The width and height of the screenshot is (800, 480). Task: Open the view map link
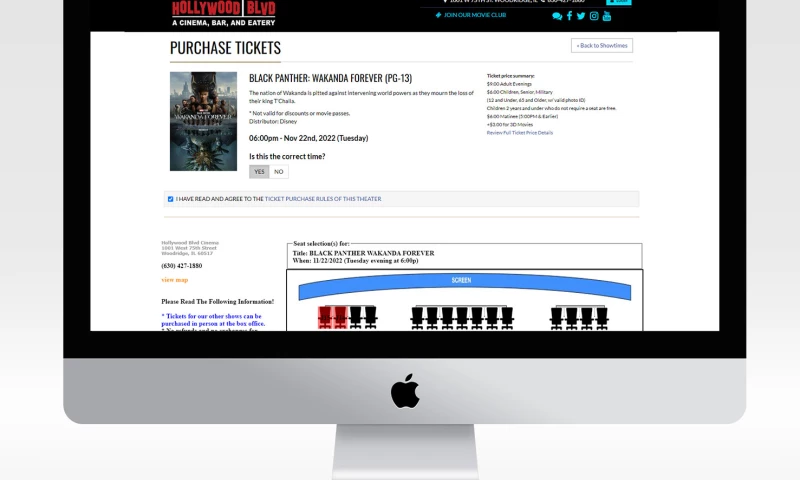(x=174, y=280)
